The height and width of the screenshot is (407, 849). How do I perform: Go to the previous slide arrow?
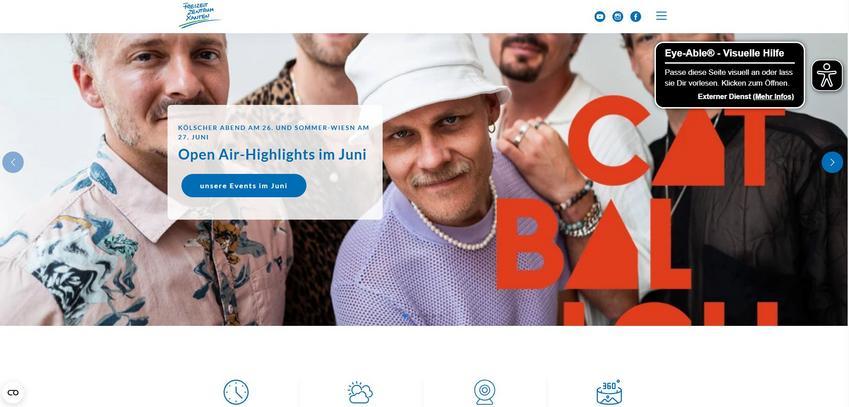click(x=13, y=162)
